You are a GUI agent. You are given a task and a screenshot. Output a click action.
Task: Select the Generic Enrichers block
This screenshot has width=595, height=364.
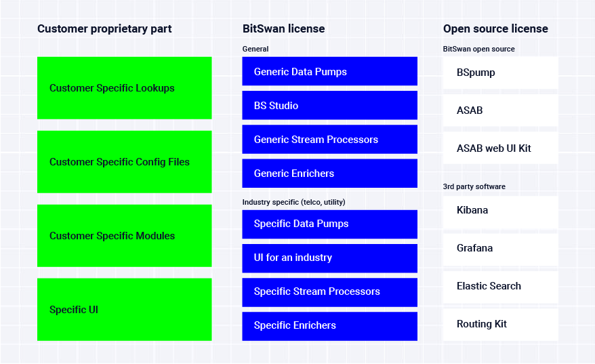(330, 174)
